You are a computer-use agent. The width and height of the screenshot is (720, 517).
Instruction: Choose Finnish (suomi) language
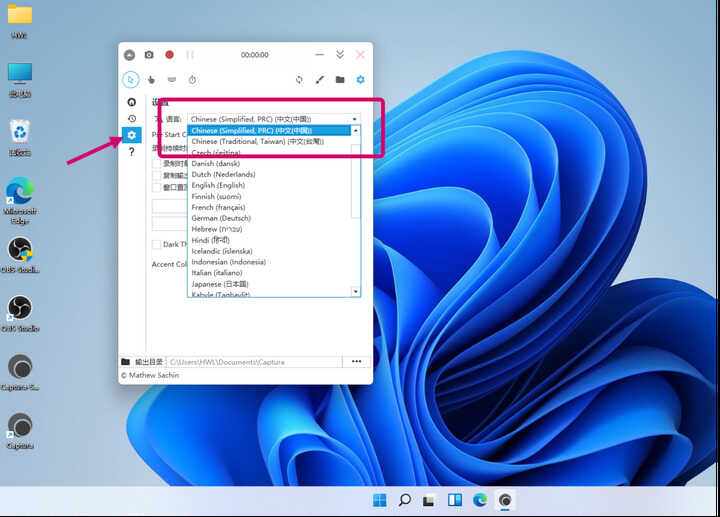[269, 197]
